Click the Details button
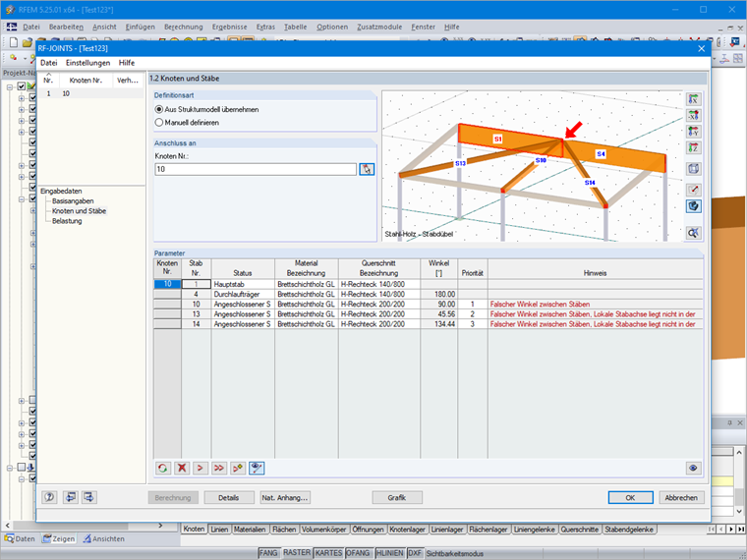Viewport: 747px width, 560px height. pyautogui.click(x=229, y=498)
